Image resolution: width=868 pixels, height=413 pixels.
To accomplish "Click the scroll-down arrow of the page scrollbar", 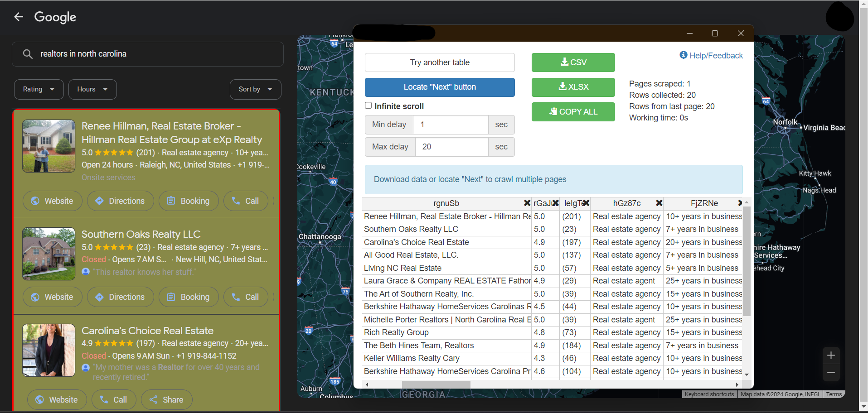I will click(863, 406).
